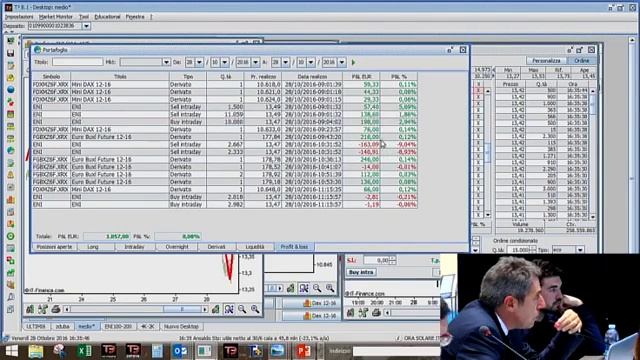
Task: Zoom out on the left chart with magnifier minus
Action: tap(242, 309)
